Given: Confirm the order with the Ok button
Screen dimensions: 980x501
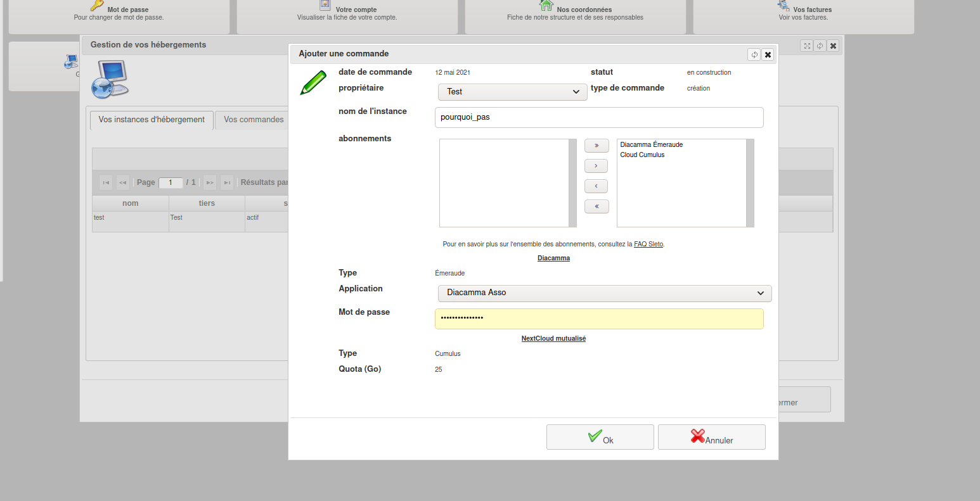Looking at the screenshot, I should (x=600, y=437).
